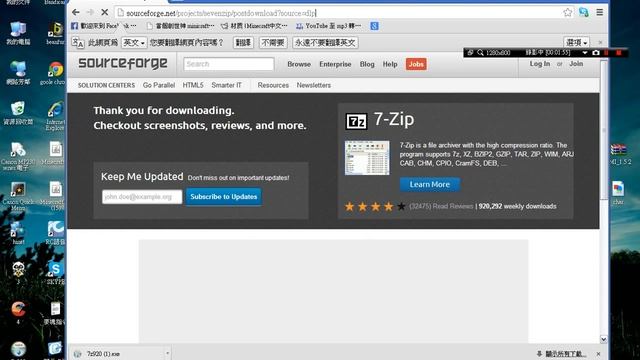Open the Browse menu
This screenshot has width=640, height=360.
(299, 64)
